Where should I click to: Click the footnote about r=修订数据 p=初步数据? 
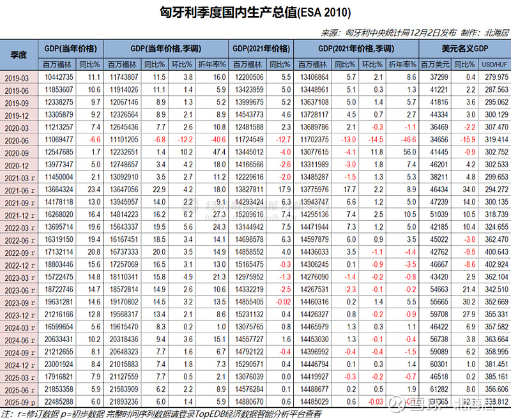pyautogui.click(x=162, y=414)
